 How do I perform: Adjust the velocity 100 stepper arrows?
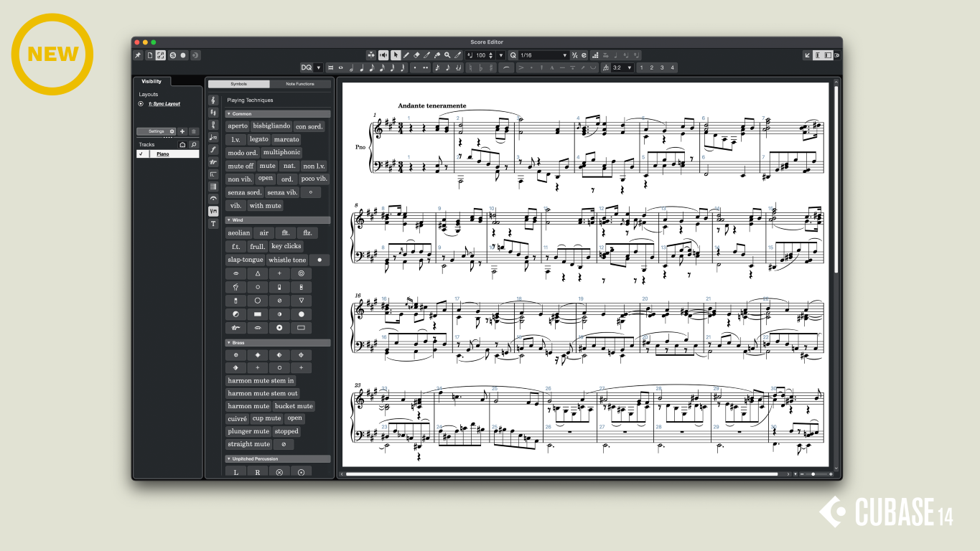coord(490,55)
